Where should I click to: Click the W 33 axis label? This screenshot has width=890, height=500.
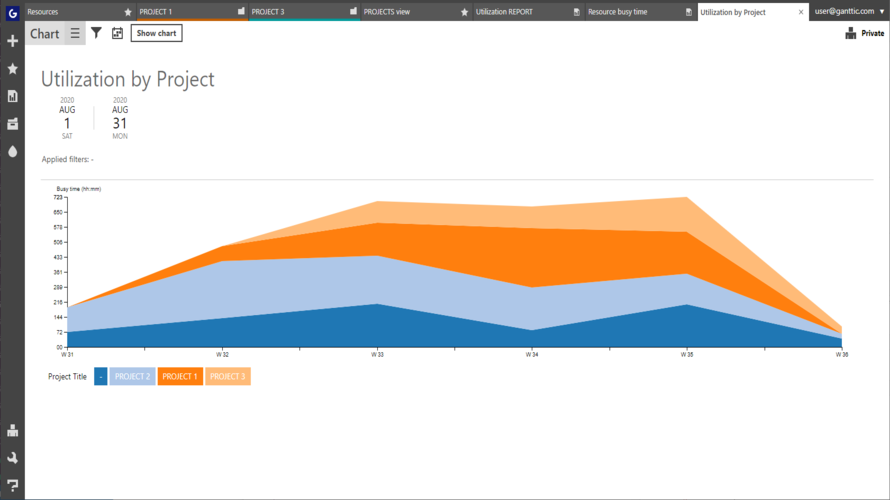(x=377, y=355)
